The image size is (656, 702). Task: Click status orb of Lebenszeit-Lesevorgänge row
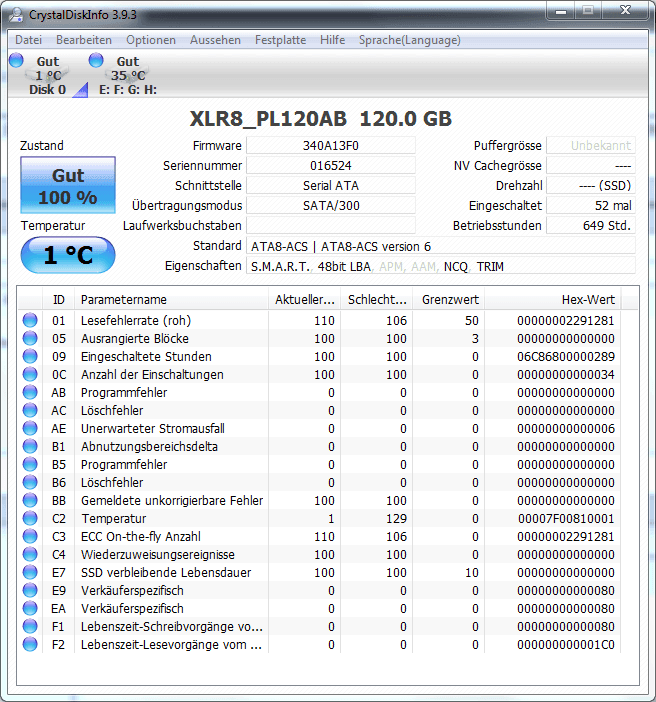(x=30, y=644)
